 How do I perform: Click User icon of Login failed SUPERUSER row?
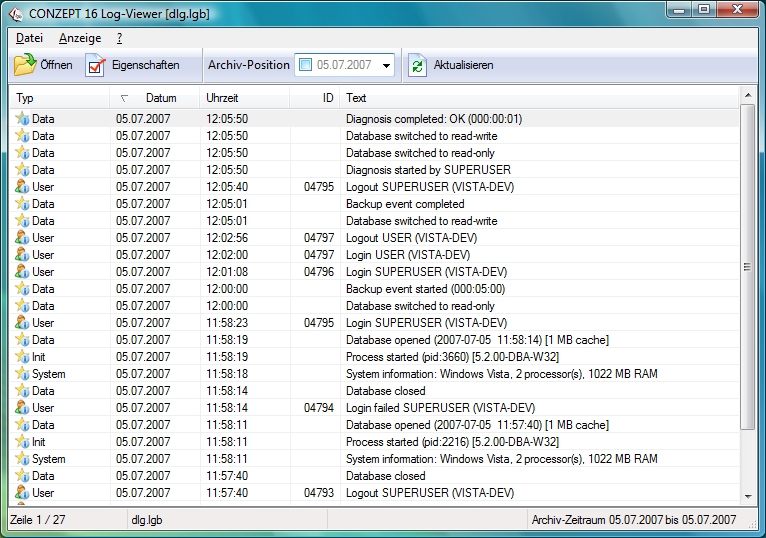[22, 408]
